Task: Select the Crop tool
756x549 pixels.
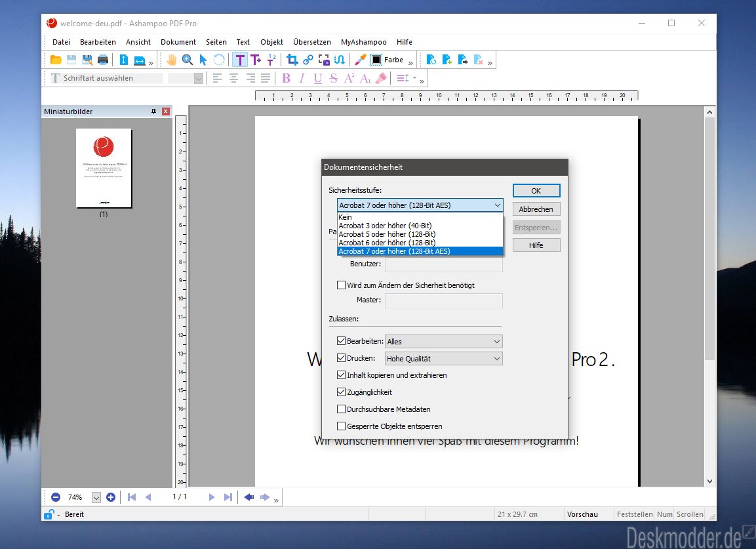Action: (292, 60)
